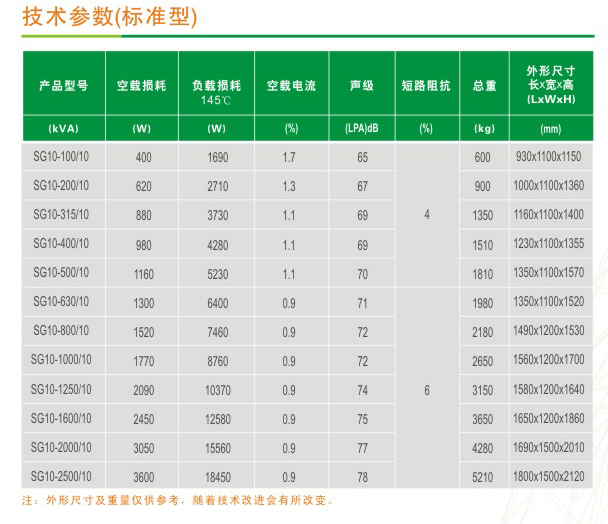
Task: Click sound level value 78
Action: tap(363, 477)
